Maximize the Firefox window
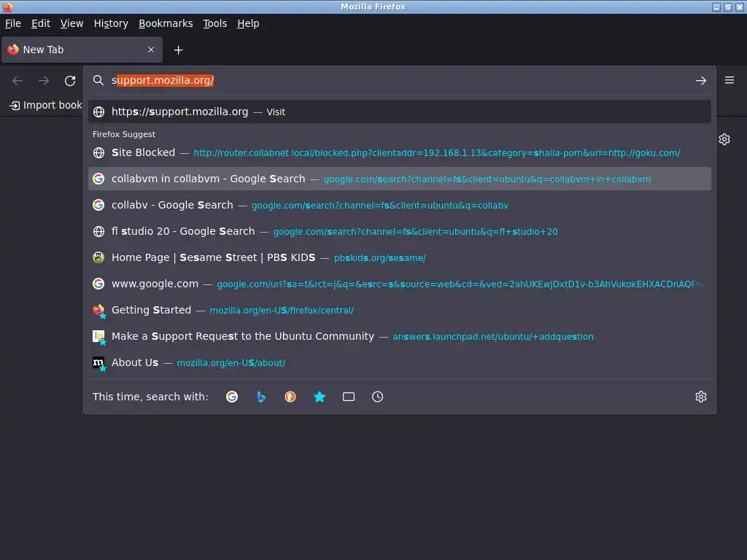The width and height of the screenshot is (747, 560). click(x=727, y=7)
